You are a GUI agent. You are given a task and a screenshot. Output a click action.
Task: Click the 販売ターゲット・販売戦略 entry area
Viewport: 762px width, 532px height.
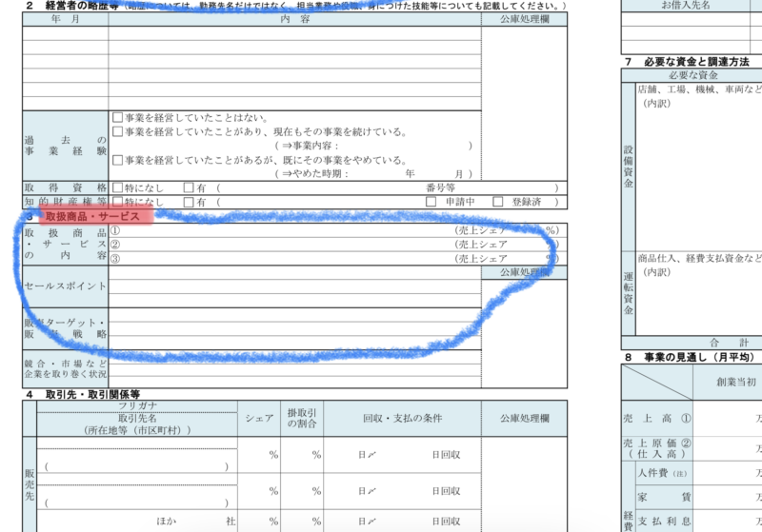pyautogui.click(x=295, y=328)
